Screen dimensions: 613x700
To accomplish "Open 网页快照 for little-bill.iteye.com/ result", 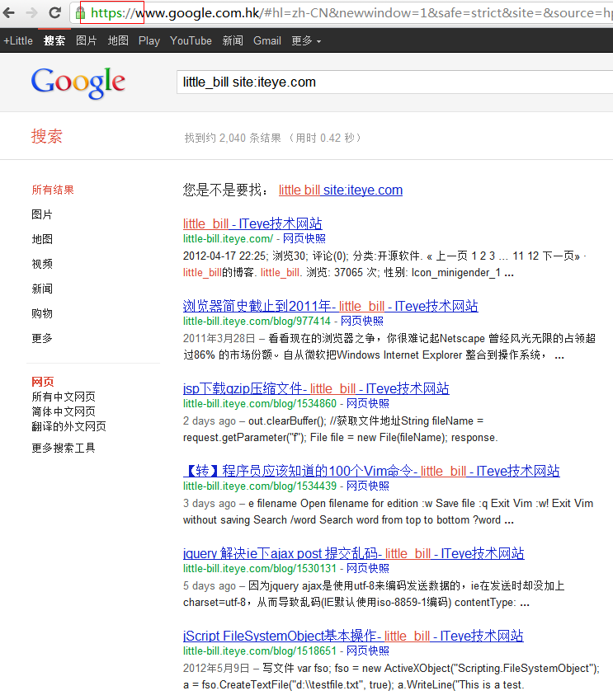I will pos(304,238).
